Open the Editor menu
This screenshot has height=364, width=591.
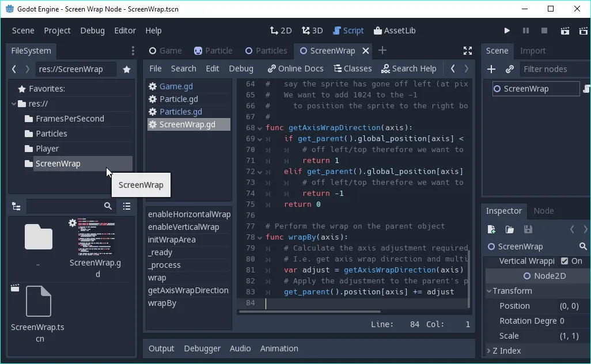click(x=125, y=31)
